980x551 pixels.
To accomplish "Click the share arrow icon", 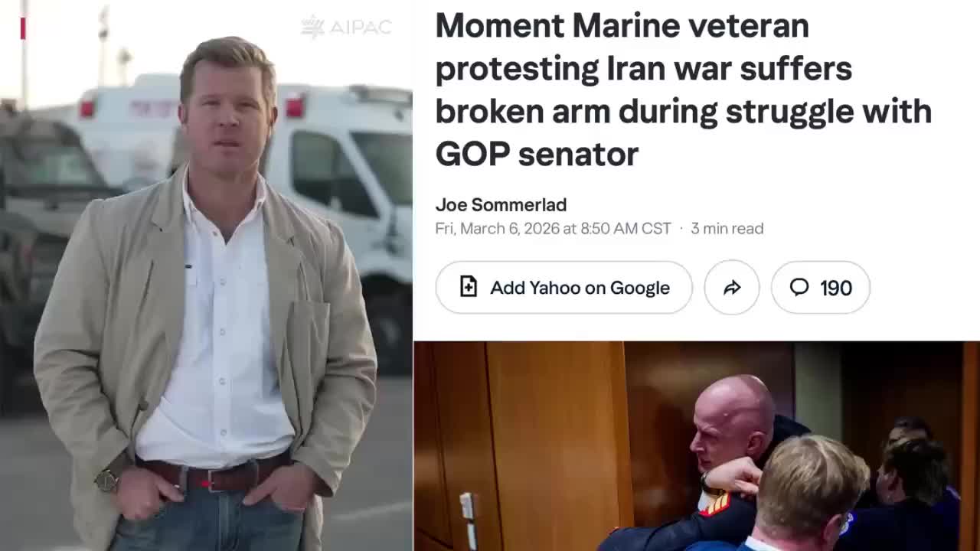I will point(732,288).
